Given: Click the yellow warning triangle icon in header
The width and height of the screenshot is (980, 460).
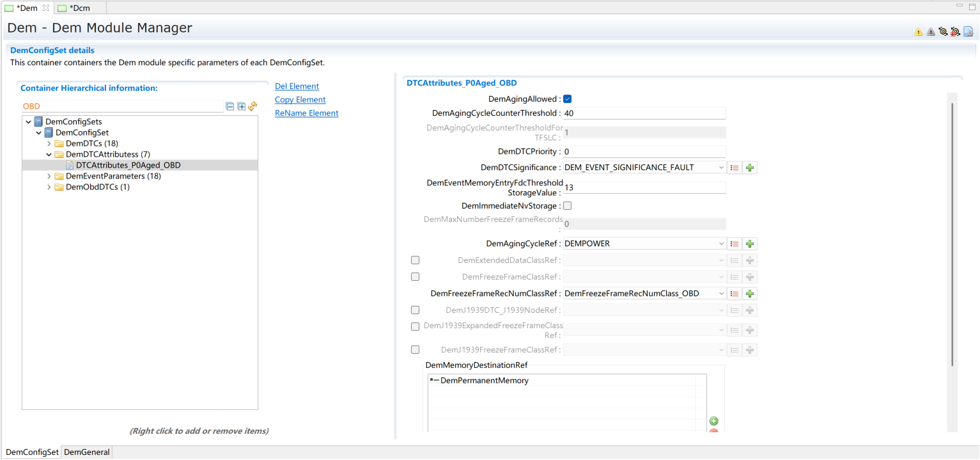Looking at the screenshot, I should pos(919,31).
